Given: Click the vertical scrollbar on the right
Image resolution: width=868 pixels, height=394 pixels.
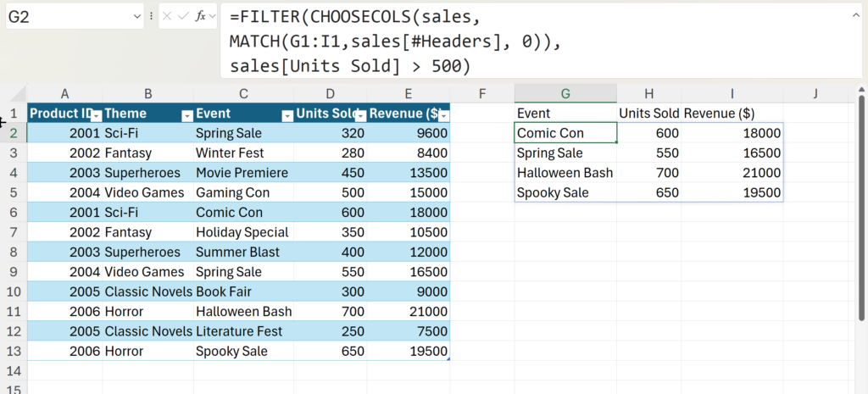Looking at the screenshot, I should tap(861, 212).
